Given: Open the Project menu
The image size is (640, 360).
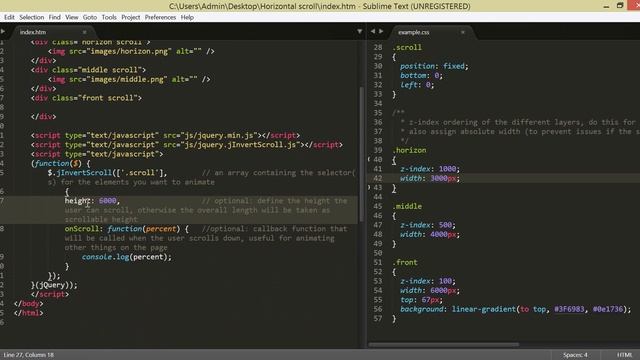Looking at the screenshot, I should (x=131, y=17).
